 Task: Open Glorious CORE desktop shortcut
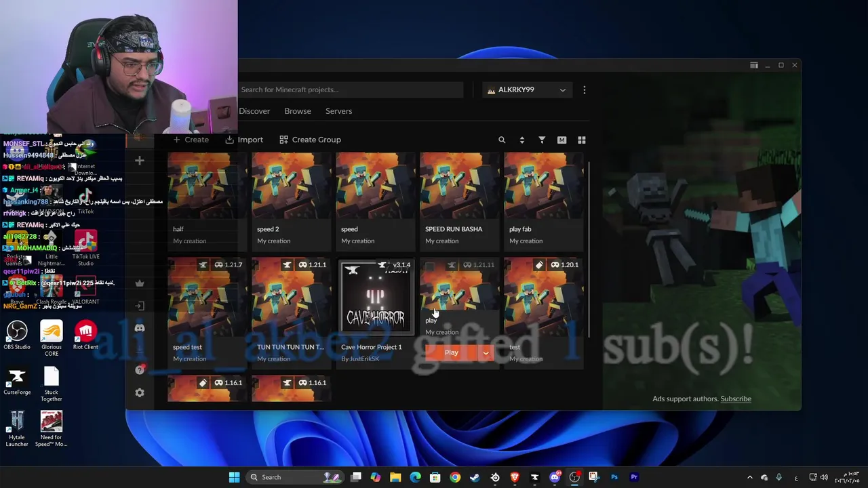click(x=52, y=338)
